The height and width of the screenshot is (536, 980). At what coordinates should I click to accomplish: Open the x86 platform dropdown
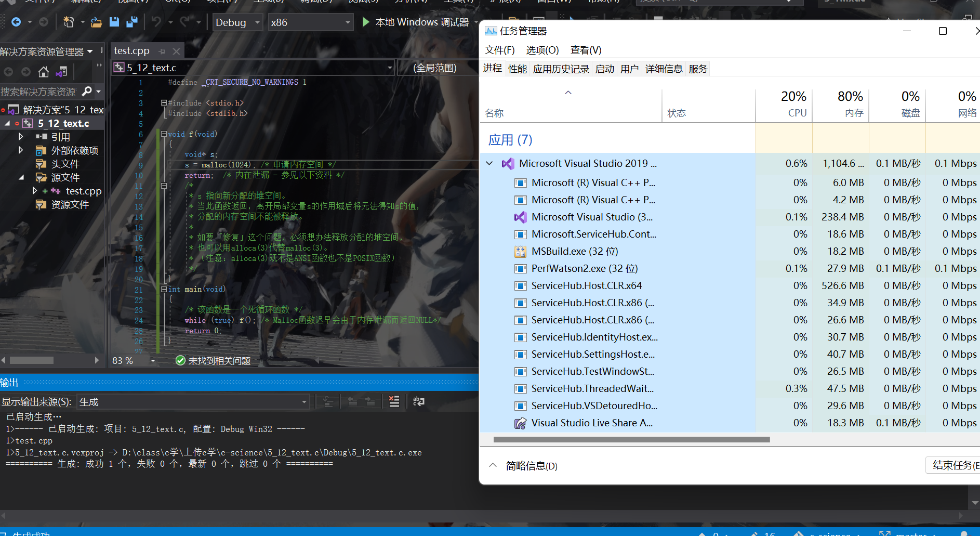pos(311,22)
